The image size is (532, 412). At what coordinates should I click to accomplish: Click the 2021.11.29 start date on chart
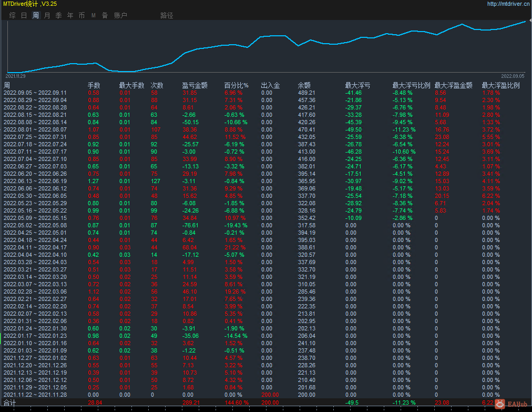[16, 76]
